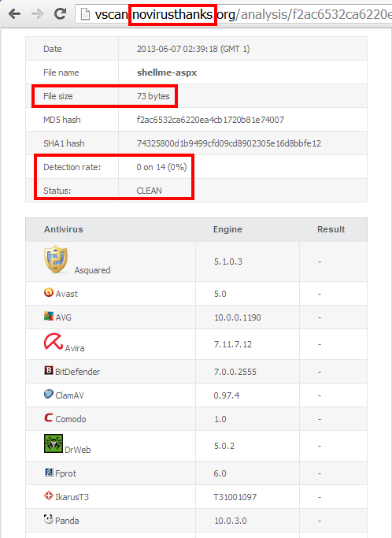
Task: Select the CLEAN status value
Action: click(150, 191)
